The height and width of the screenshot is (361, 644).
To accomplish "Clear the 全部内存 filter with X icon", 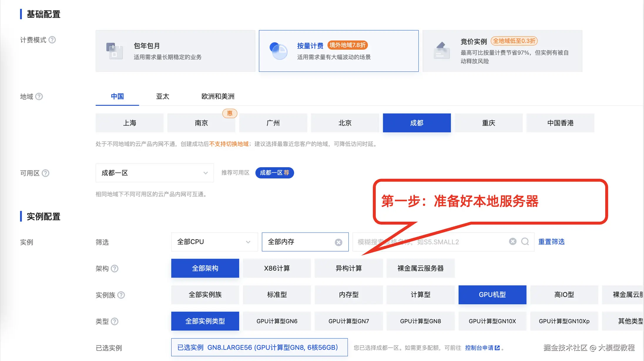I will pyautogui.click(x=338, y=242).
